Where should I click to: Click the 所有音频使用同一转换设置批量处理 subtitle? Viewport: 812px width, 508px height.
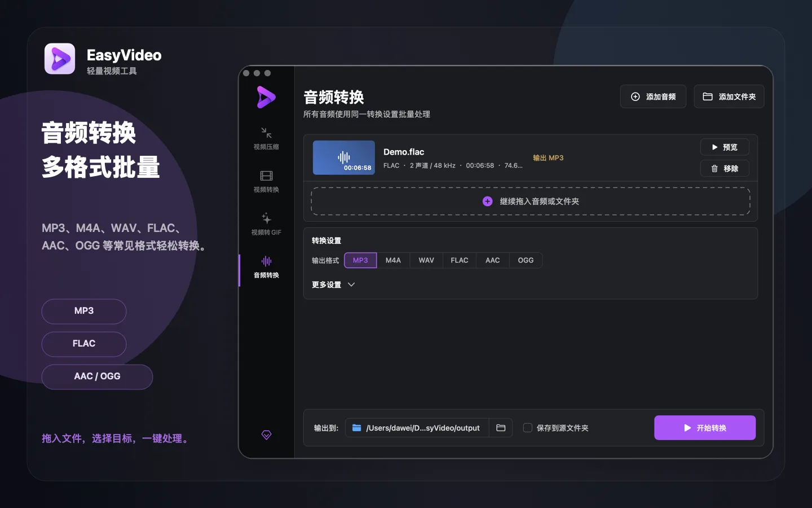pyautogui.click(x=367, y=114)
